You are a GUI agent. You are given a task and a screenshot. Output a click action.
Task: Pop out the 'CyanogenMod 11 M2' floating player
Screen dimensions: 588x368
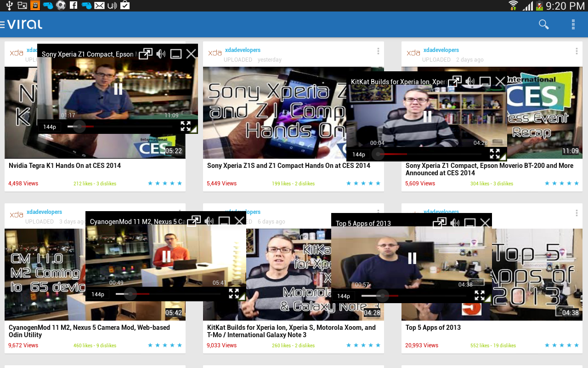pyautogui.click(x=194, y=221)
